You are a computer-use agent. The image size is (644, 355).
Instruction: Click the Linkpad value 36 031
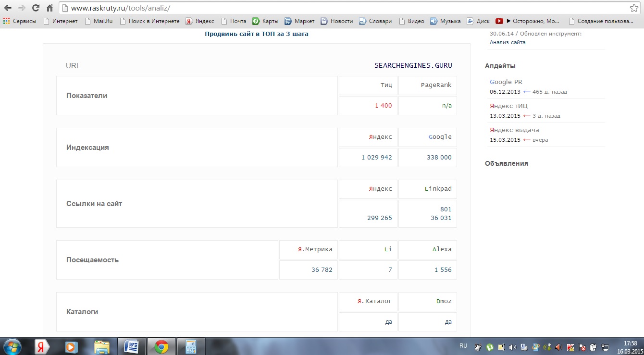pos(441,218)
